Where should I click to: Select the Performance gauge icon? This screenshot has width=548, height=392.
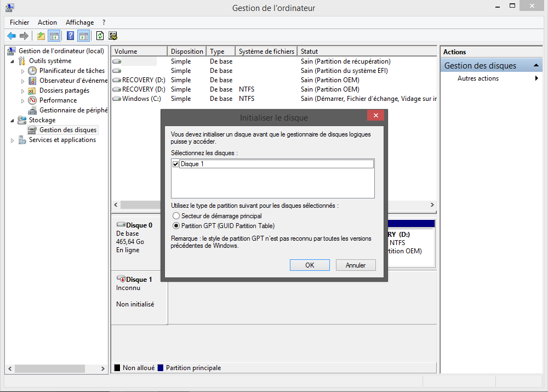[32, 100]
